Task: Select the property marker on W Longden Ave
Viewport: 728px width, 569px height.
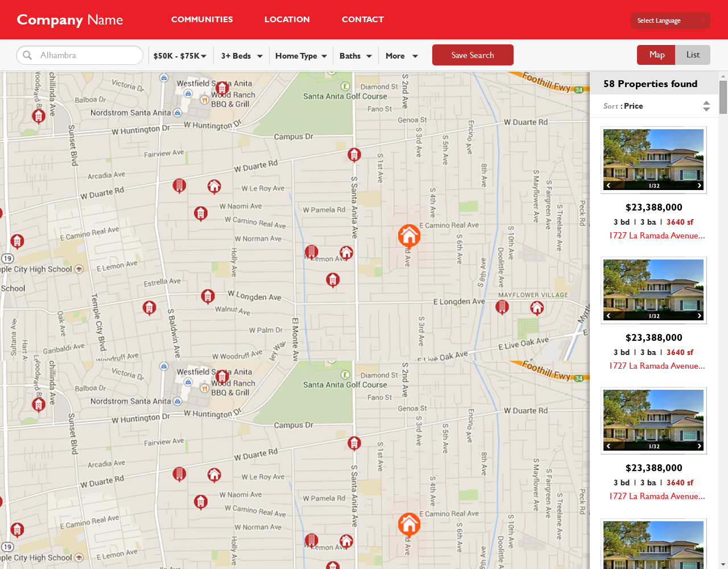Action: click(208, 296)
